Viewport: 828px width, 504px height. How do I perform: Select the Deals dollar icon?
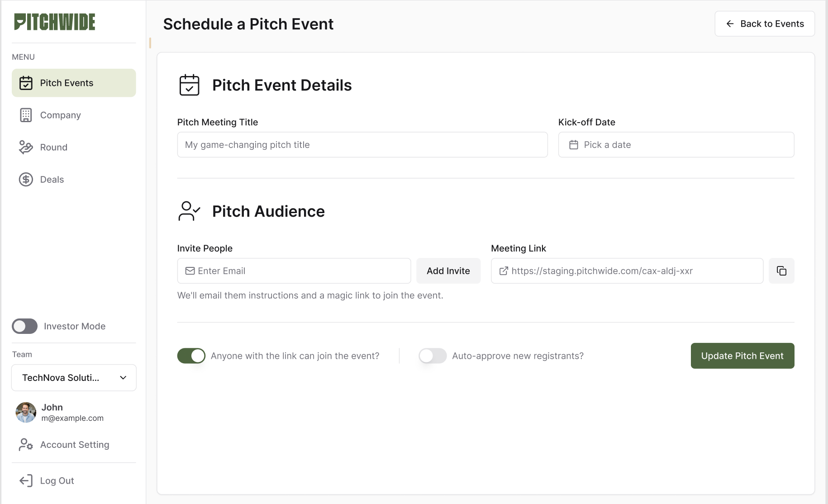point(26,179)
